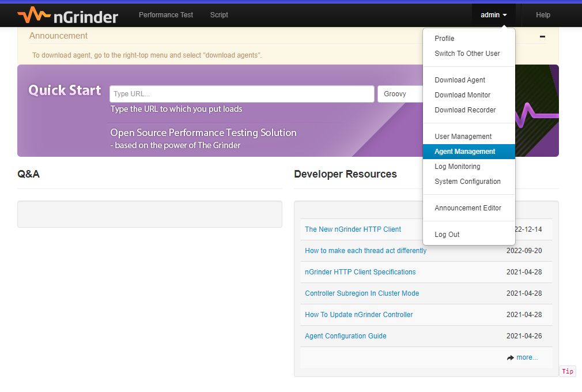Select Download Monitor menu entry
This screenshot has height=392, width=582.
tap(469, 95)
